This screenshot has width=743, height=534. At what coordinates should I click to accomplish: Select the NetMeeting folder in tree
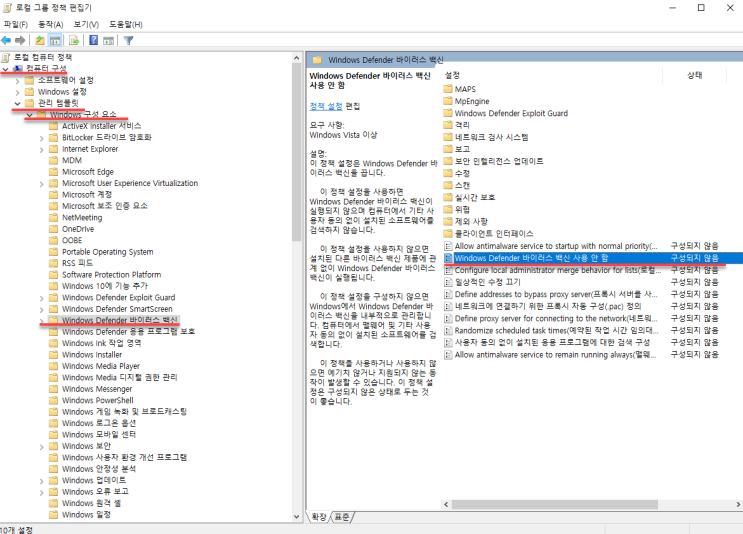(82, 217)
